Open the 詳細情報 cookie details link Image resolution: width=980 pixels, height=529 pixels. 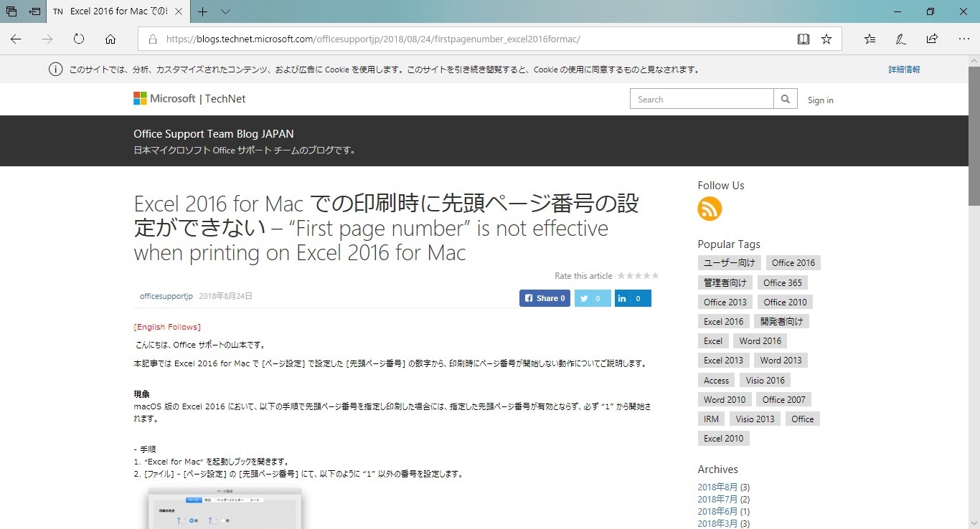tap(904, 70)
